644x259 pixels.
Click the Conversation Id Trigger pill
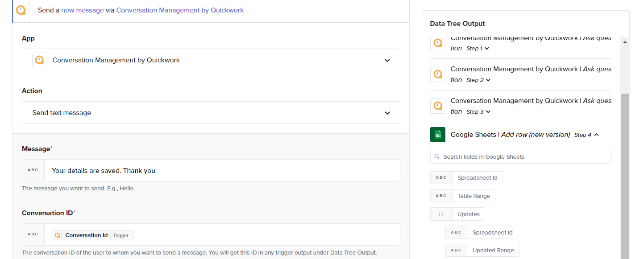[x=93, y=235]
